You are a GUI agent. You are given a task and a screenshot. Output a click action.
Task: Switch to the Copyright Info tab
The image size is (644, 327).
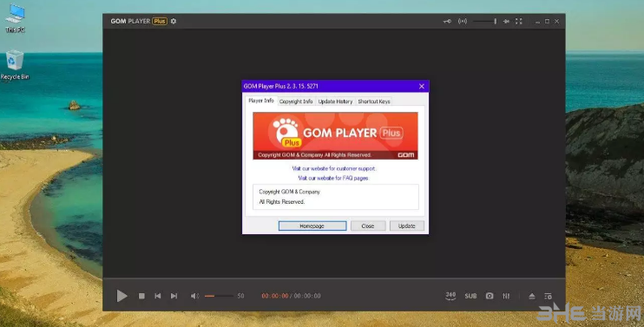click(296, 101)
